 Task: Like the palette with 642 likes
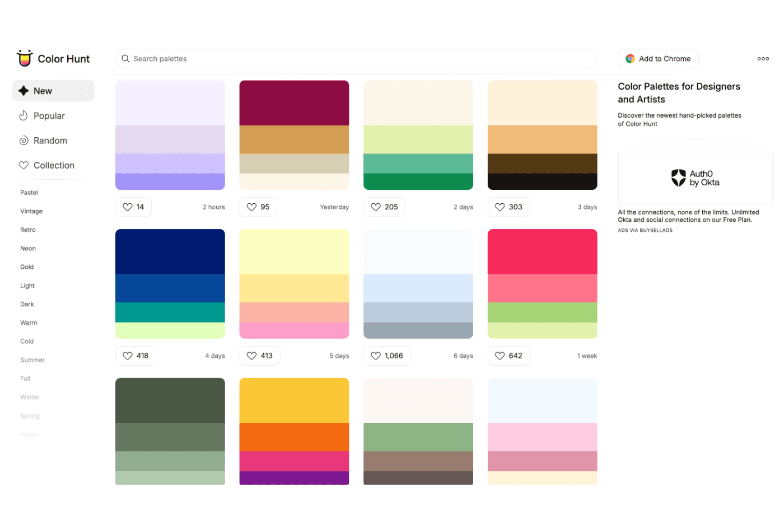(x=508, y=356)
